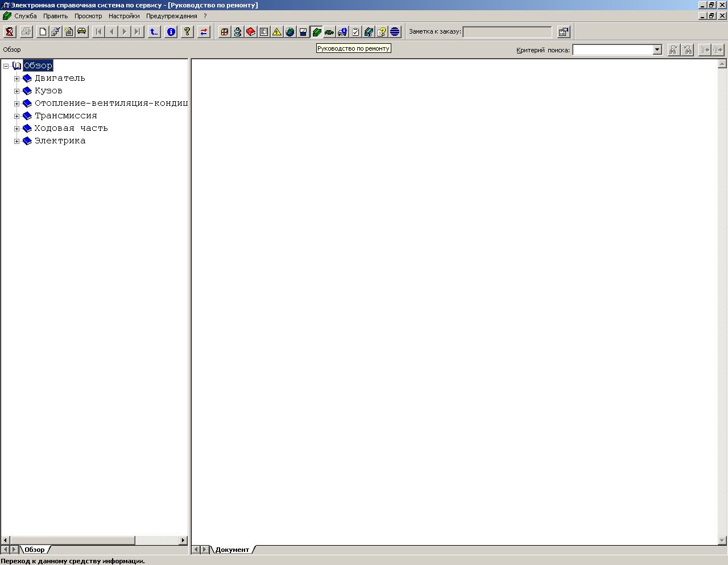The image size is (728, 565).
Task: Open the ? help menu
Action: coord(205,16)
